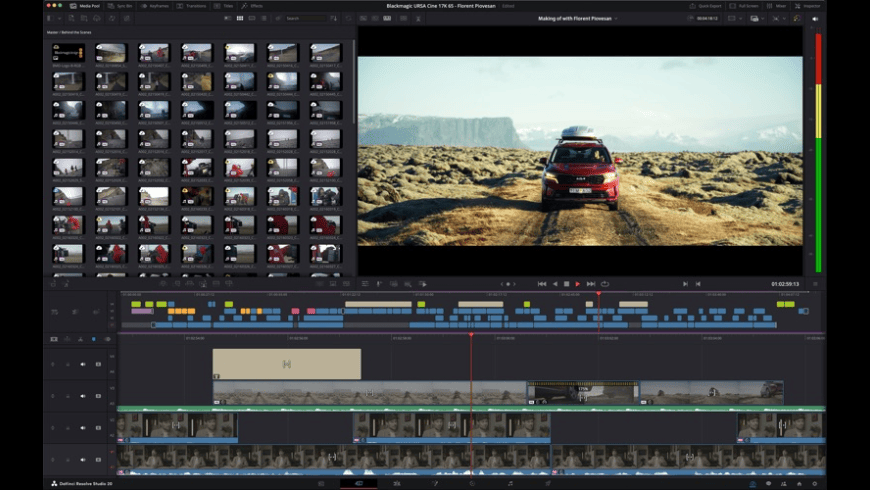Image resolution: width=870 pixels, height=490 pixels.
Task: Open project settings gear in the bottom bar
Action: click(815, 483)
